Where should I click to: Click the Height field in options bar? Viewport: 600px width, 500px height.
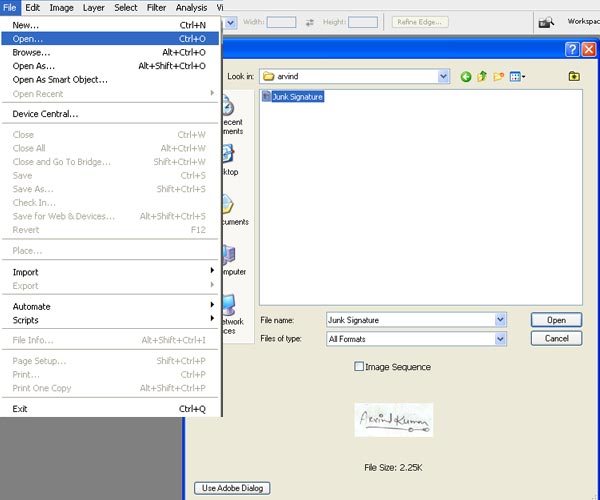pos(363,22)
